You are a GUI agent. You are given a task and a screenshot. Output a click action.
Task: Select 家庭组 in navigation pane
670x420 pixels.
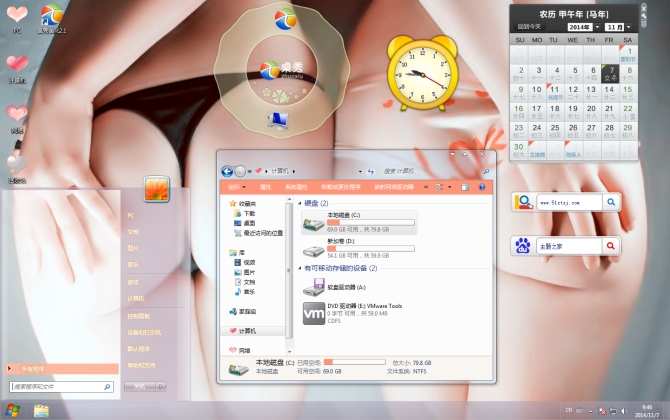pos(247,311)
